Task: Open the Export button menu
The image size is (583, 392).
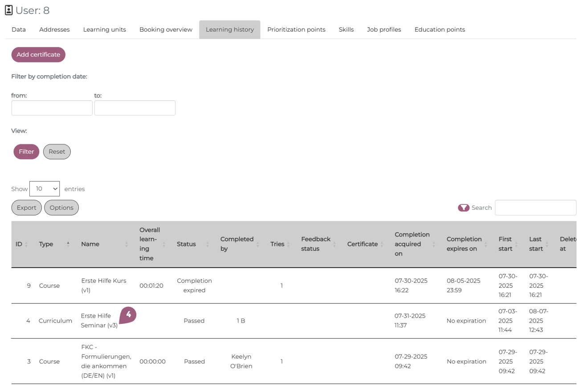Action: tap(27, 208)
